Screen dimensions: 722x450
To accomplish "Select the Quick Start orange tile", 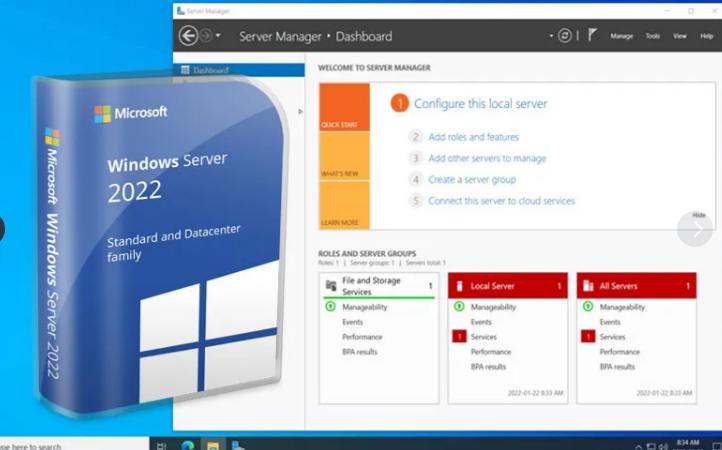I will [x=344, y=107].
